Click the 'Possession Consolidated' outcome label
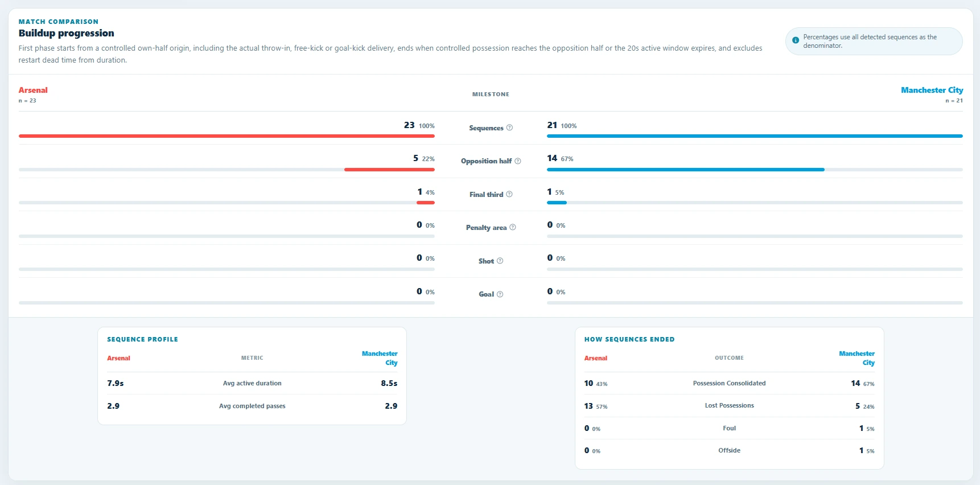 730,383
